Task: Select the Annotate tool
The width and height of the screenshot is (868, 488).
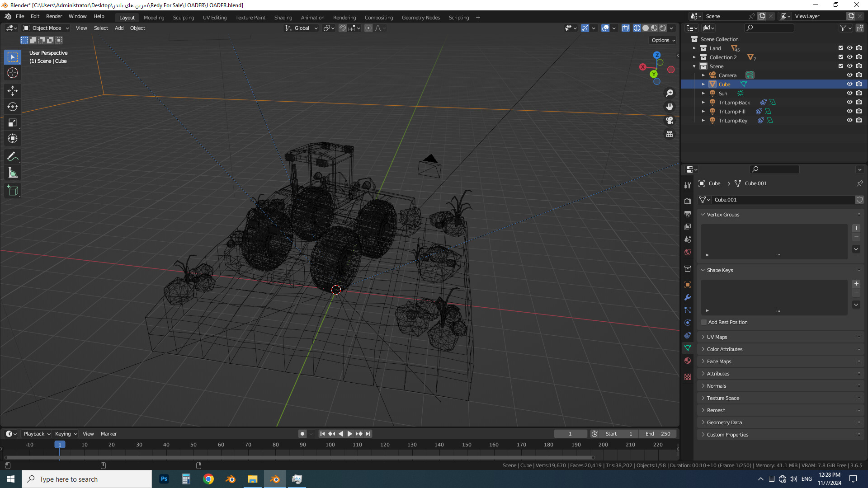Action: [x=13, y=157]
